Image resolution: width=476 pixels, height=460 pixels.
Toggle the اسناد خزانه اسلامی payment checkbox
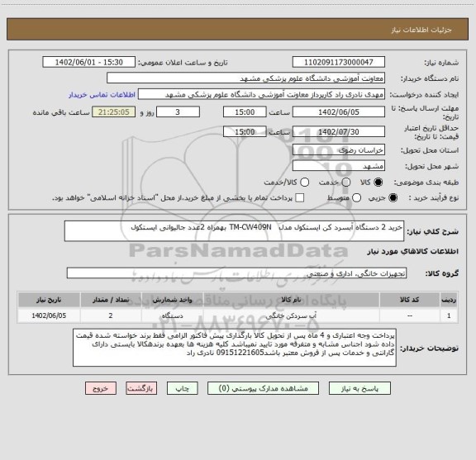(x=300, y=198)
